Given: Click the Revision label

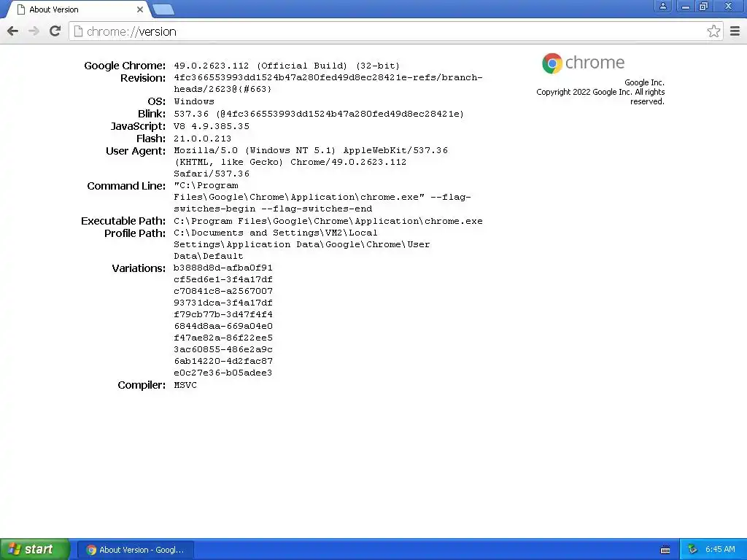Looking at the screenshot, I should (x=143, y=78).
